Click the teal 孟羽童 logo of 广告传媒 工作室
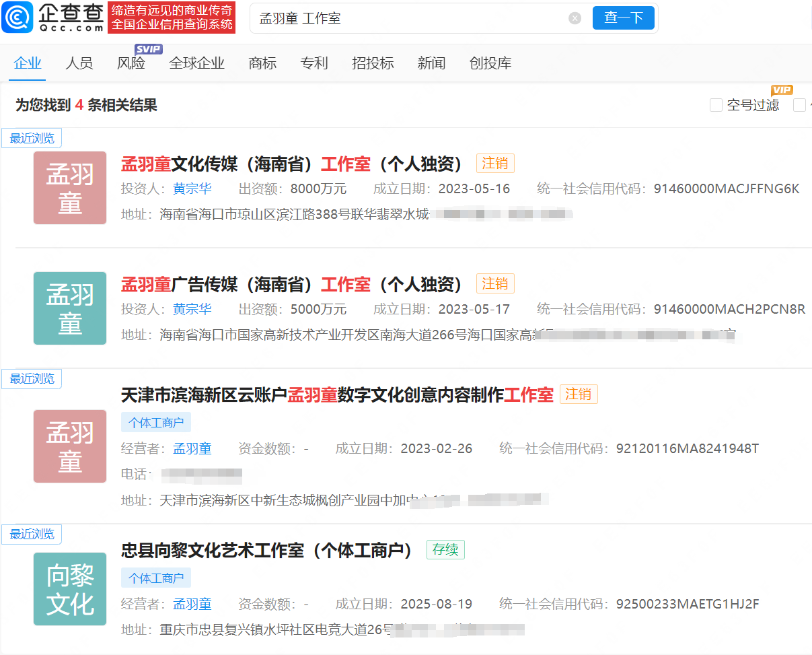 (x=70, y=308)
